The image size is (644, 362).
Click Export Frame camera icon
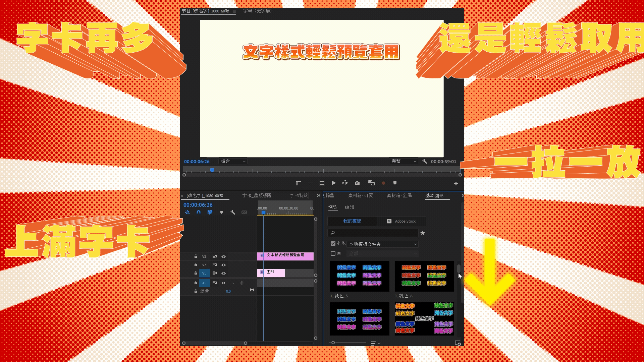pyautogui.click(x=357, y=183)
